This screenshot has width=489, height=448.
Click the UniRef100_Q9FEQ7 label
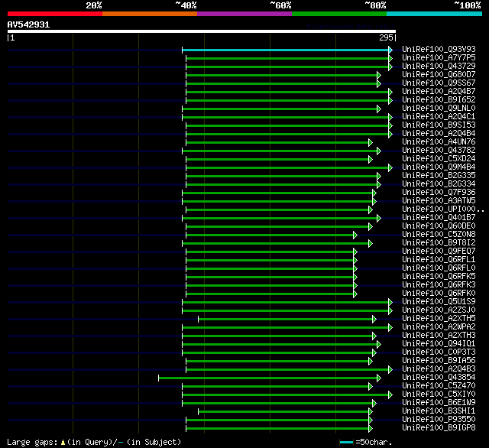point(439,252)
